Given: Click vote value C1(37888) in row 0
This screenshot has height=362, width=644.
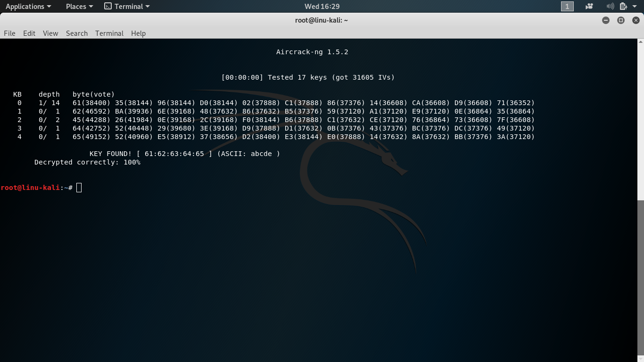Looking at the screenshot, I should [304, 103].
